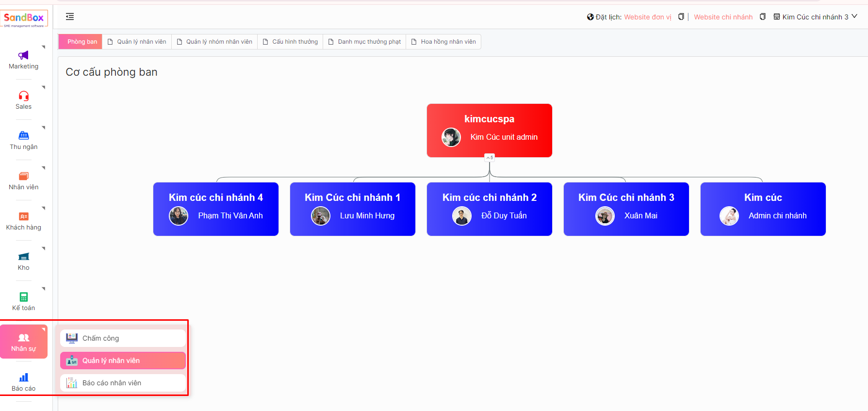Screen dimensions: 868x411
Task: Switch to the Quản lý nhóm nhân viên tab
Action: (x=214, y=42)
